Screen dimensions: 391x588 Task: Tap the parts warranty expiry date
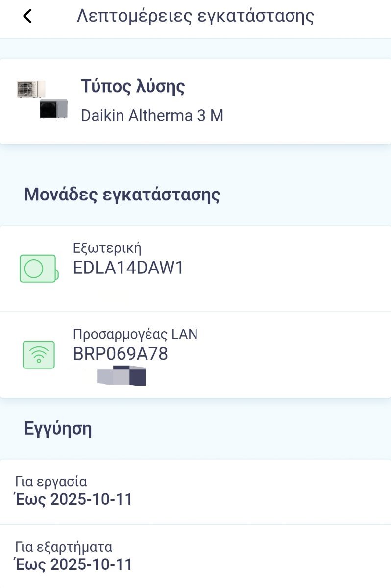tap(73, 564)
